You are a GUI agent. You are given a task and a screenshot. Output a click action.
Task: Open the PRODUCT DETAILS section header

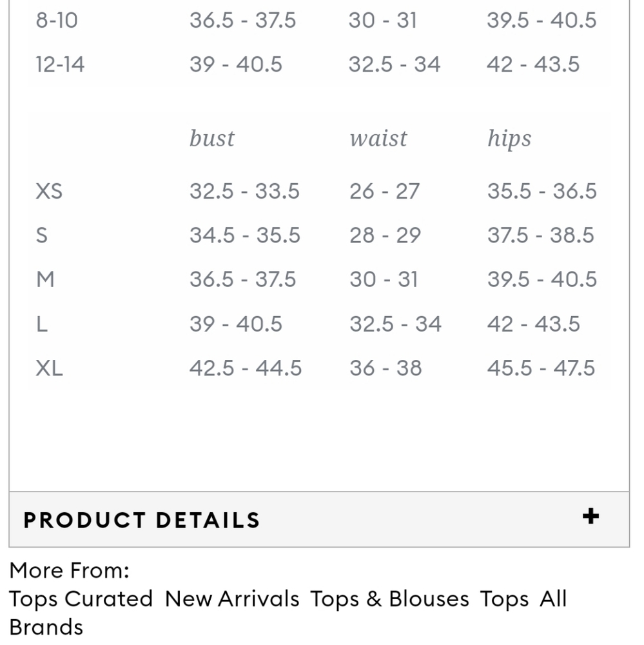click(x=319, y=519)
